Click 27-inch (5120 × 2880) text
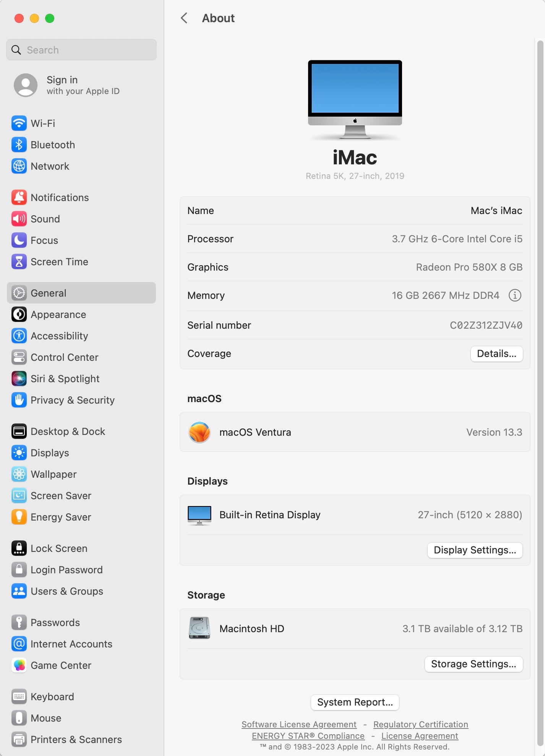The image size is (545, 756). coord(470,515)
